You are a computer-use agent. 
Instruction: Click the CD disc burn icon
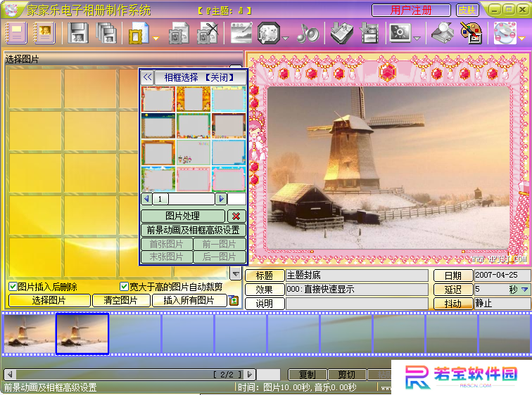tap(505, 33)
